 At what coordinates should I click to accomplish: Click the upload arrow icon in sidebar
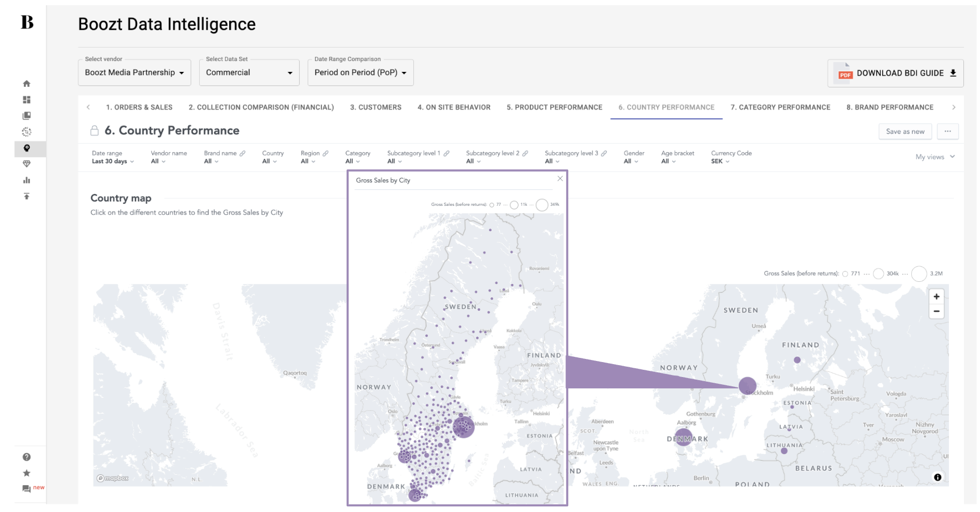tap(26, 196)
